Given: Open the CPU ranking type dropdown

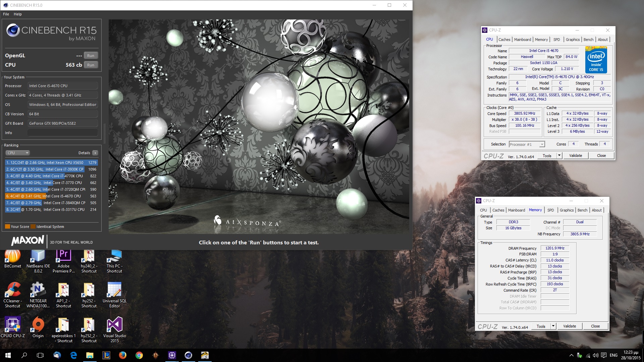Looking at the screenshot, I should pos(18,153).
